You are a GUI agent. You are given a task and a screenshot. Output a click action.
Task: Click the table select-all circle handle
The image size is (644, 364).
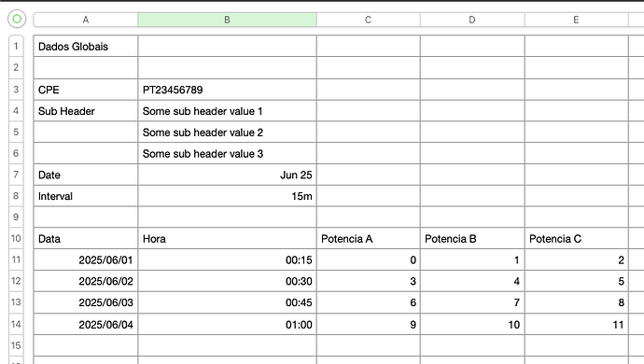pyautogui.click(x=17, y=19)
